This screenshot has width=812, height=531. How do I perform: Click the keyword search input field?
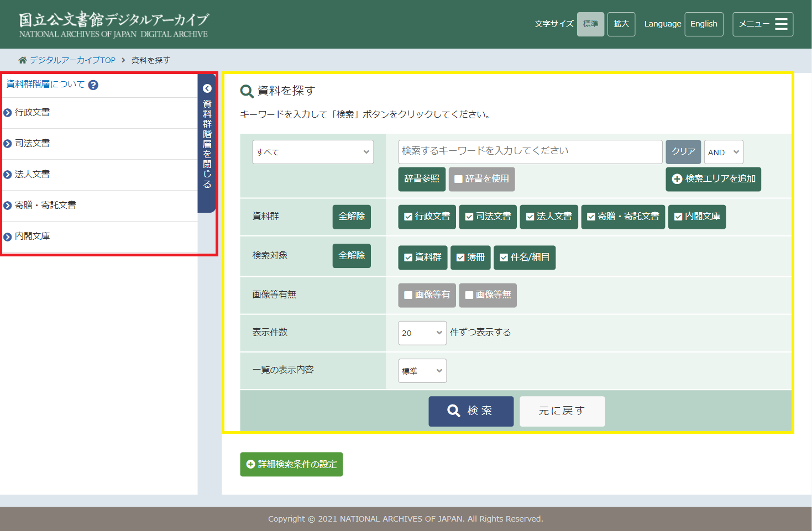coord(530,151)
